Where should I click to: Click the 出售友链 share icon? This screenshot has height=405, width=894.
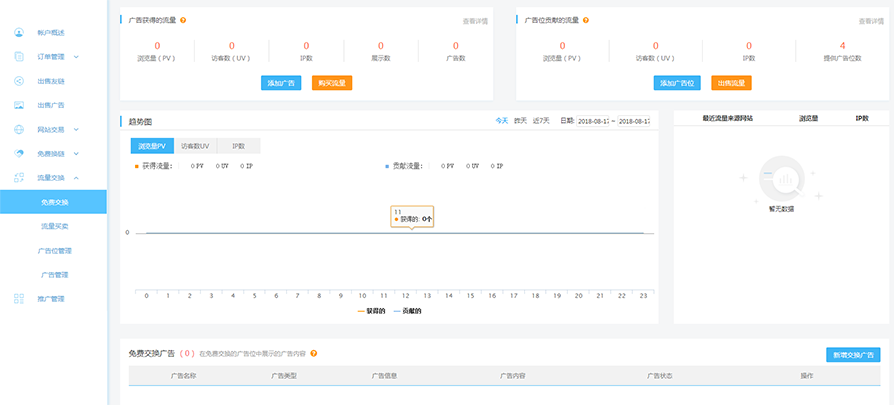pyautogui.click(x=18, y=81)
